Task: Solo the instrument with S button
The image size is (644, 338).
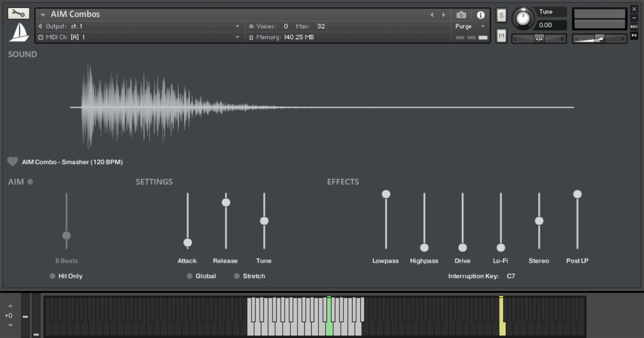Action: click(501, 16)
